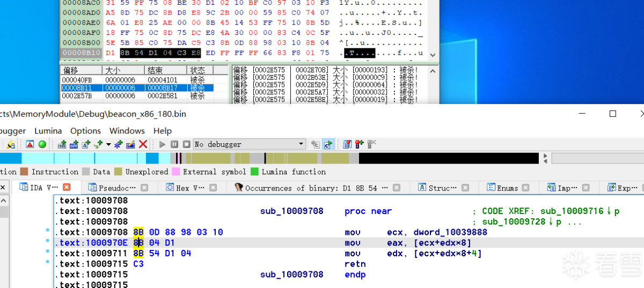
Task: Click the stop process button
Action: pyautogui.click(x=186, y=144)
